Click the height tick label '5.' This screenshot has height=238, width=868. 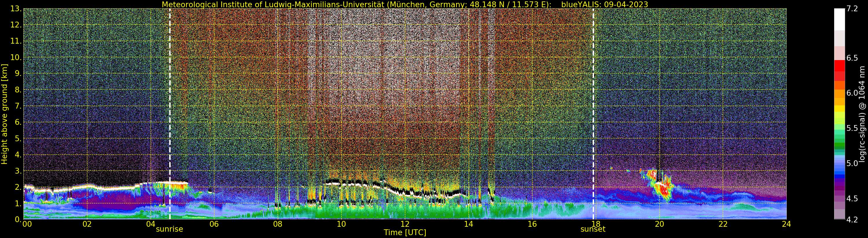click(18, 138)
